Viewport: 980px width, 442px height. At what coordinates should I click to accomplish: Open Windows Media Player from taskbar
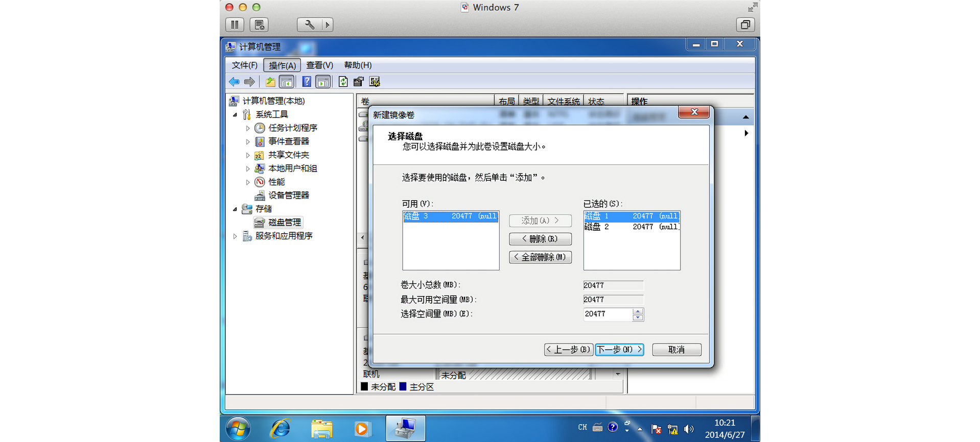pos(362,429)
